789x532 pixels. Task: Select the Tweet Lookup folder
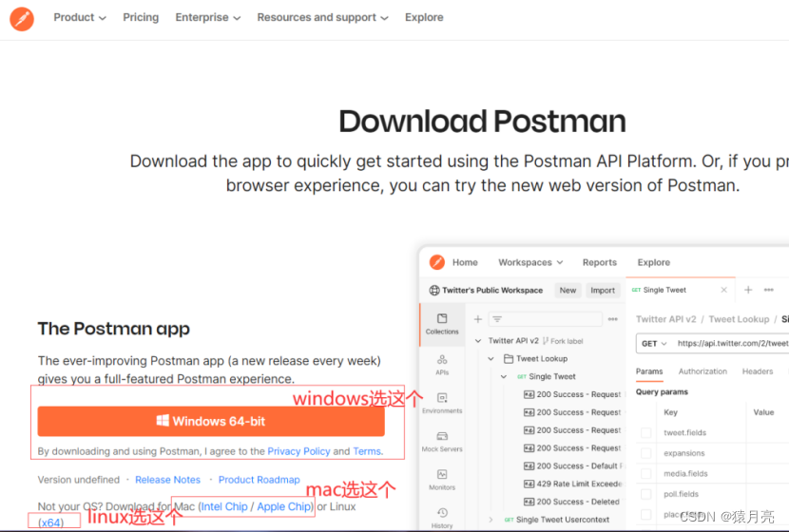(x=536, y=358)
